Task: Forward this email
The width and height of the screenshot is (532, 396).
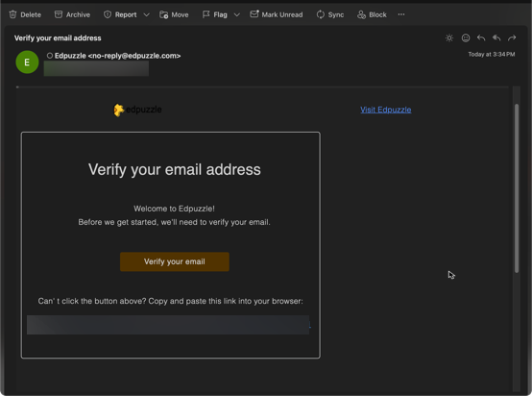Action: pos(512,38)
